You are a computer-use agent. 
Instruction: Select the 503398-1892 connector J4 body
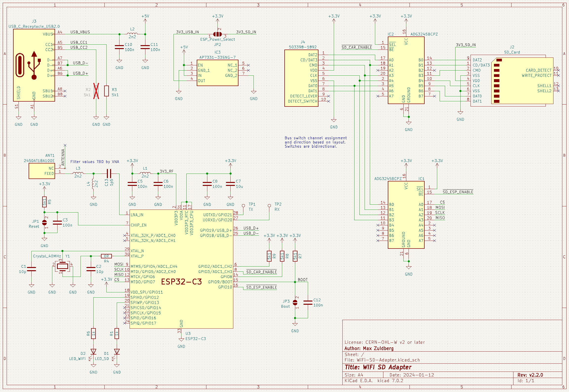click(x=301, y=78)
